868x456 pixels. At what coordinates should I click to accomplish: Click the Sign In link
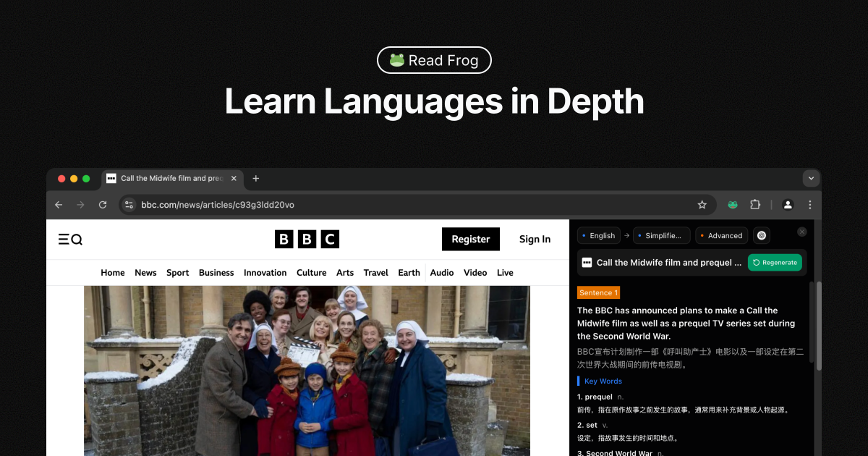[x=535, y=239]
